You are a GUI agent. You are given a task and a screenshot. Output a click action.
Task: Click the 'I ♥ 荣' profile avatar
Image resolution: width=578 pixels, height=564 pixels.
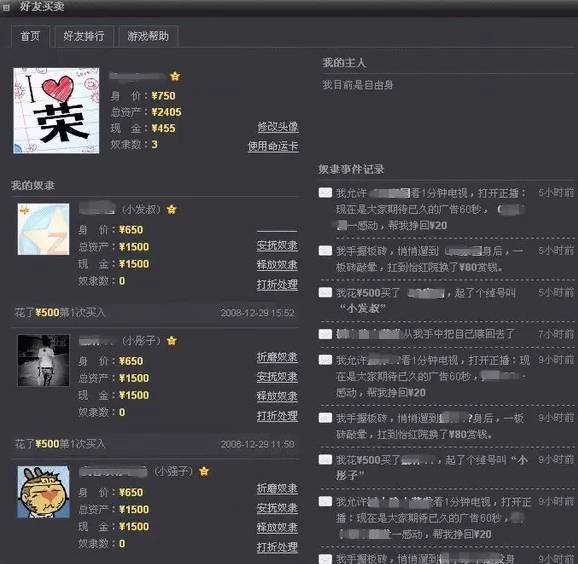coord(56,111)
